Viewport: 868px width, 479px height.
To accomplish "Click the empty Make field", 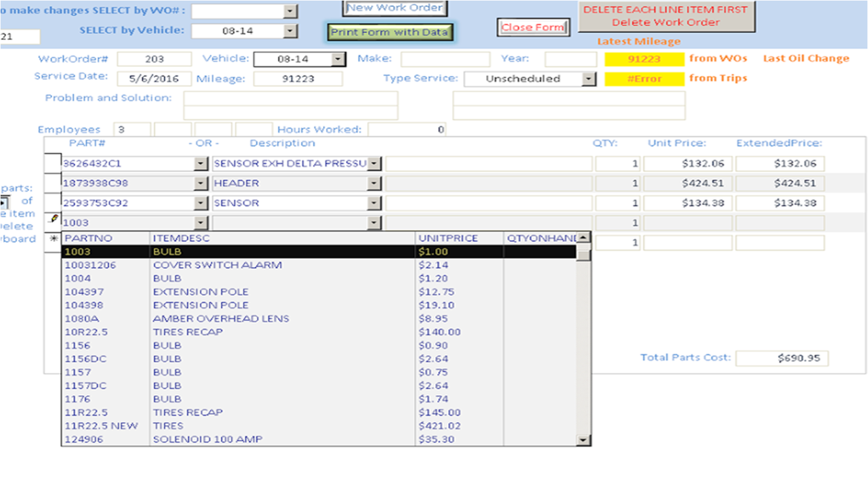I will (x=446, y=59).
